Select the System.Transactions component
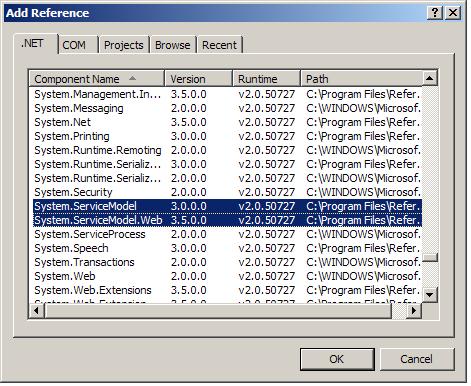The height and width of the screenshot is (386, 471). coord(227,262)
